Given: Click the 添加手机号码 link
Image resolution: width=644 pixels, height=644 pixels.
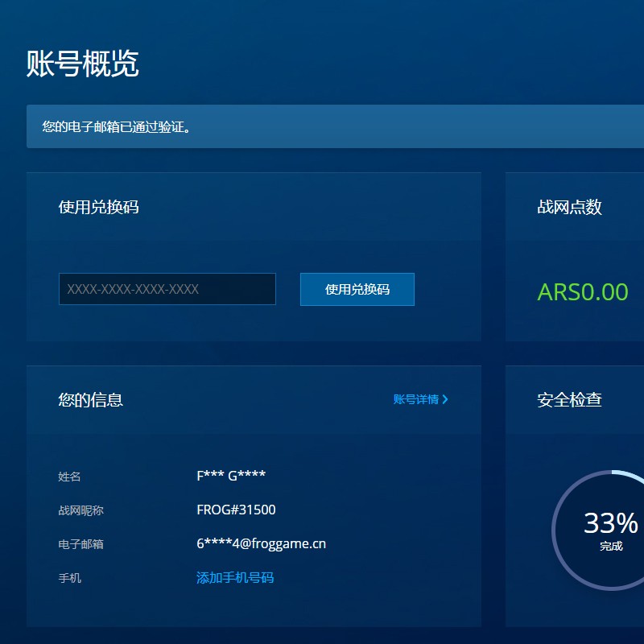Looking at the screenshot, I should [235, 577].
